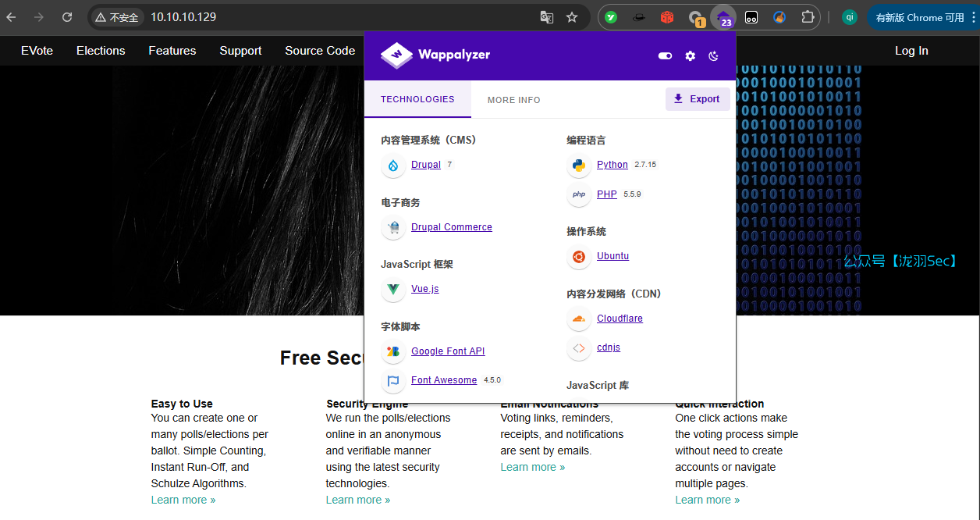Switch to the MORE INFO tab
This screenshot has width=980, height=520.
coord(513,100)
